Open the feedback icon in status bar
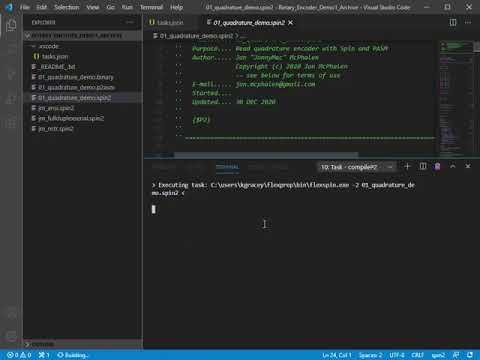The image size is (480, 360). point(456,355)
